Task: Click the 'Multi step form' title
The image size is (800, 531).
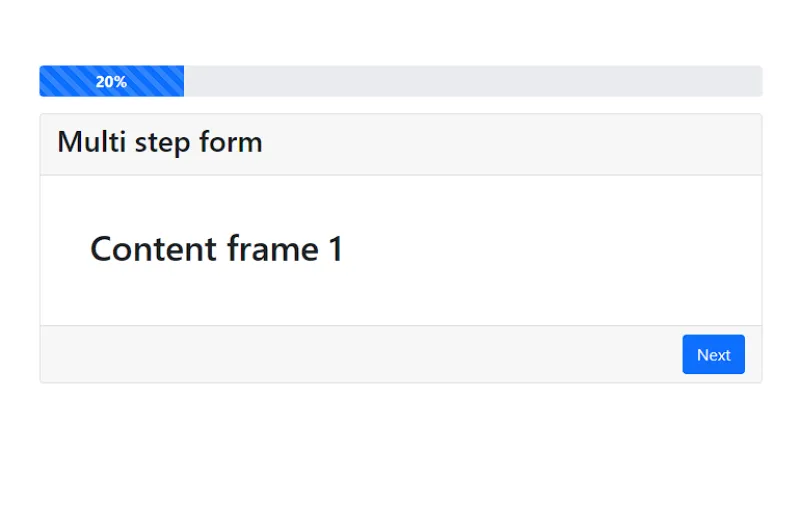Action: pos(160,142)
